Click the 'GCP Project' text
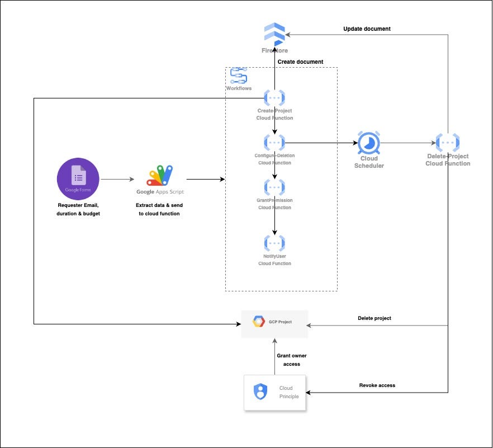493x448 pixels. tap(280, 322)
